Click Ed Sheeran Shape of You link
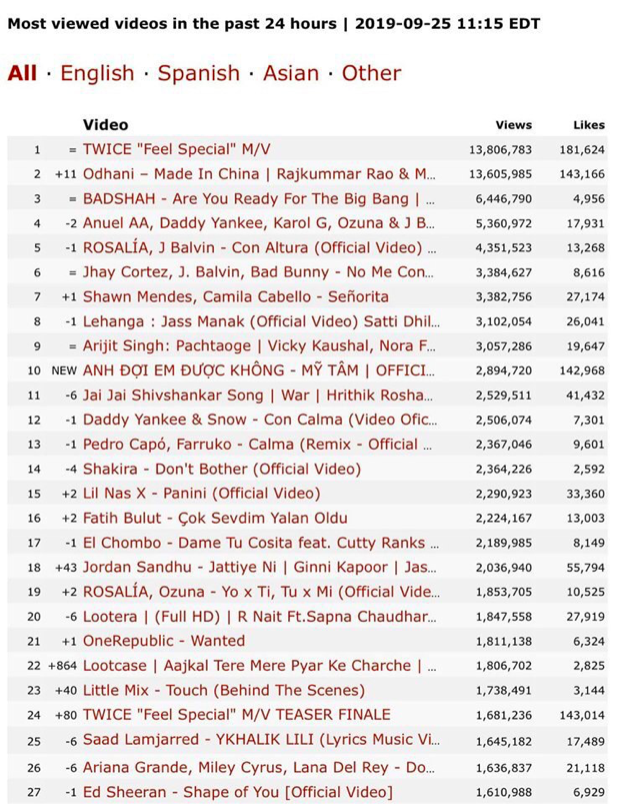Viewport: 617px width, 804px height. [x=238, y=792]
